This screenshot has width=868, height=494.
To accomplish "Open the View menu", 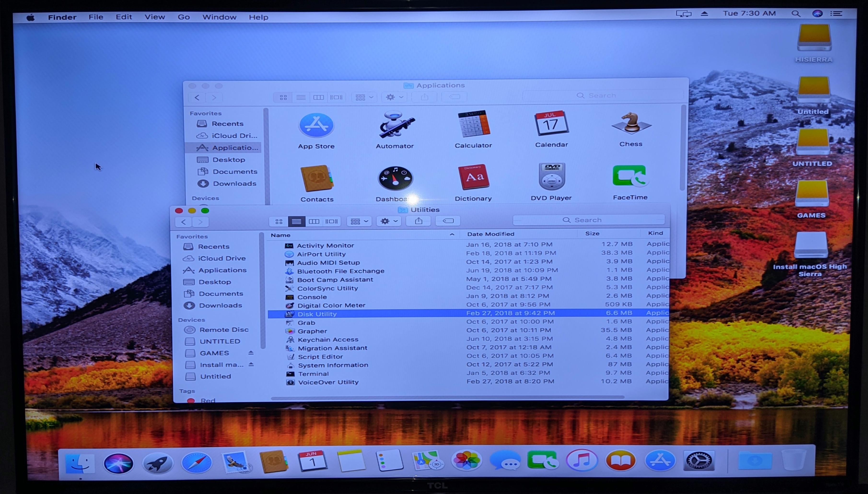I will [x=155, y=17].
